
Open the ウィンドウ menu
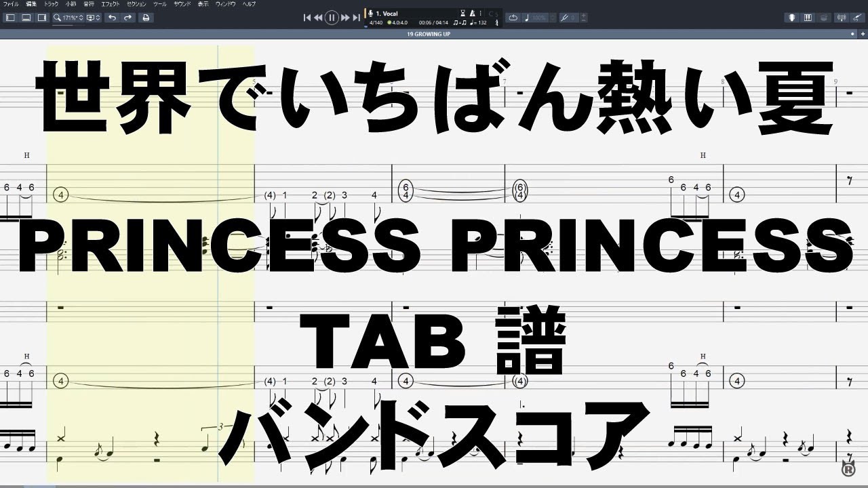point(226,4)
